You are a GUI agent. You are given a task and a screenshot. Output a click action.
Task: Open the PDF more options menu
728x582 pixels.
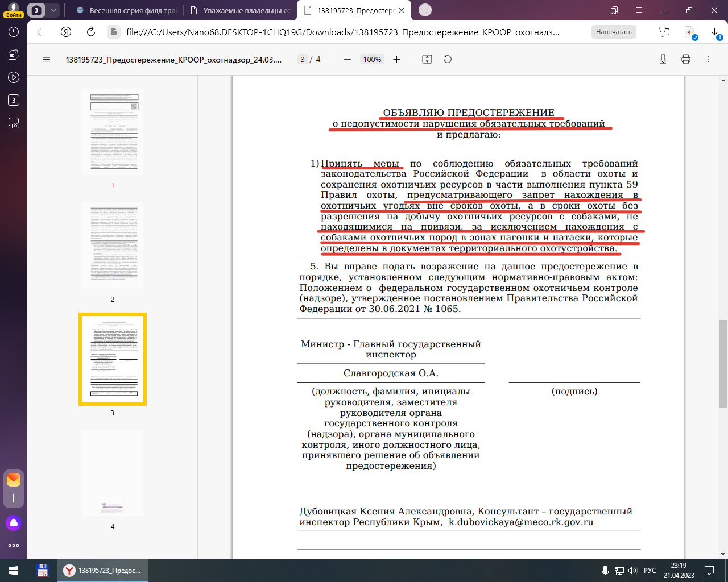709,60
